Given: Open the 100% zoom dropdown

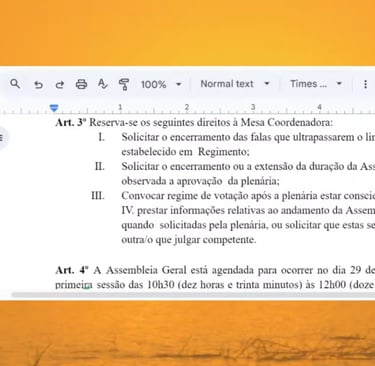Looking at the screenshot, I should click(x=161, y=84).
